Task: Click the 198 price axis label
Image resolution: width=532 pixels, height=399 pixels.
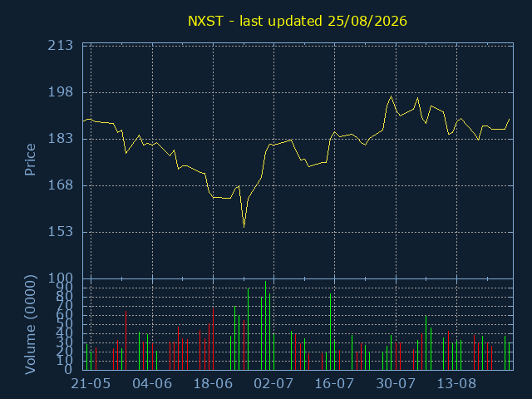Action: tap(61, 92)
